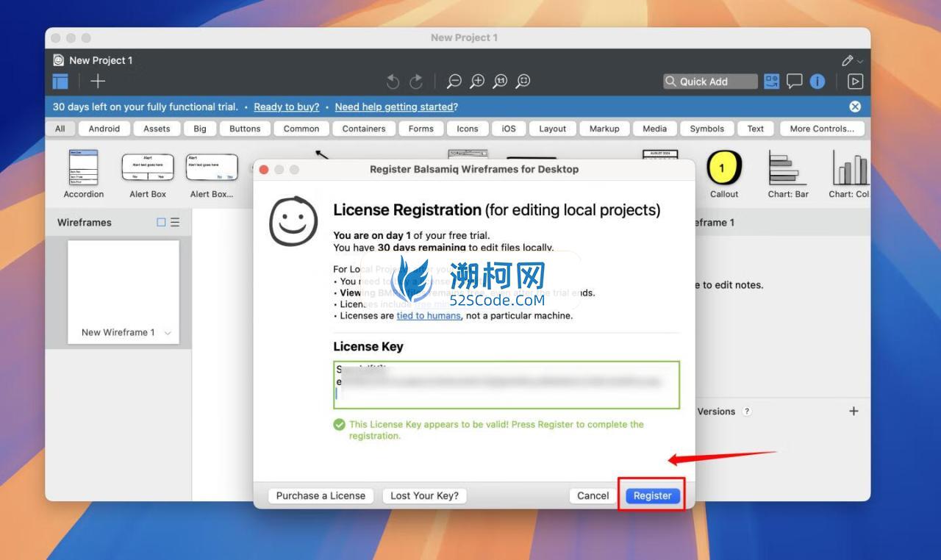Click Register to complete registration
This screenshot has width=941, height=560.
coord(653,495)
